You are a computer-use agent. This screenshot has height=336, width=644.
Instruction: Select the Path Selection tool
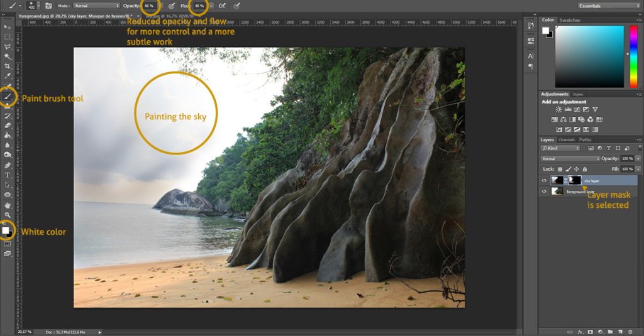point(8,185)
